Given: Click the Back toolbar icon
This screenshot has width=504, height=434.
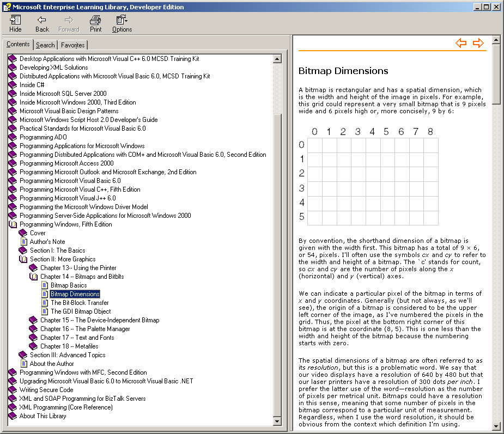Looking at the screenshot, I should point(42,20).
